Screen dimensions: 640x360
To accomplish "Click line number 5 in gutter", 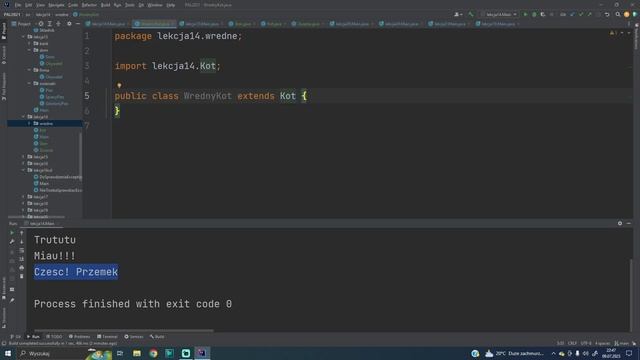I will click(x=87, y=96).
